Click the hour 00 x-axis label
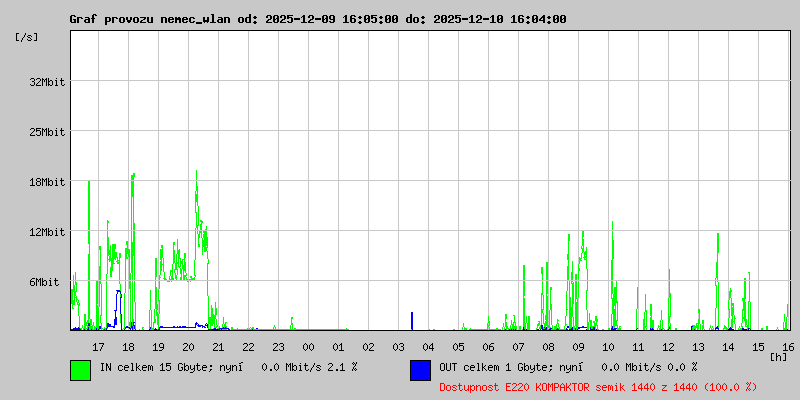The width and height of the screenshot is (800, 400). [x=308, y=347]
